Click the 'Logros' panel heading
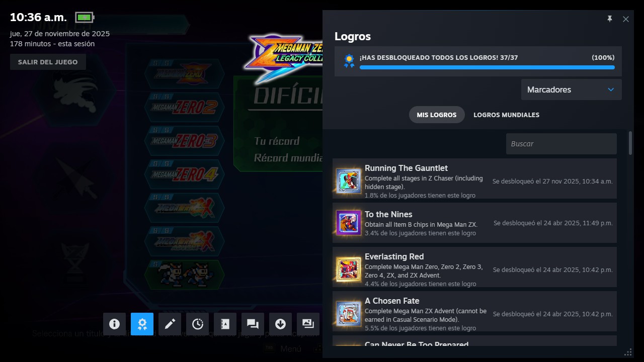Screen dimensions: 644x362 click(x=353, y=36)
